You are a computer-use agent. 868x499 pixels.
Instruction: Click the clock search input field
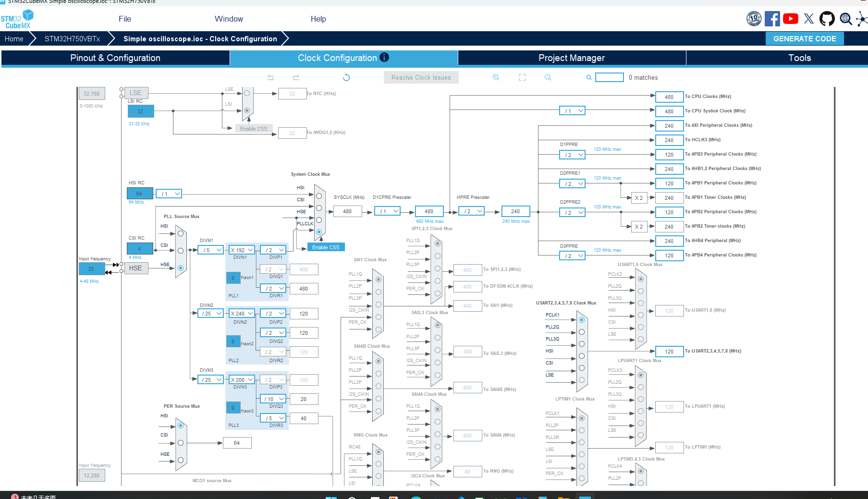tap(609, 77)
